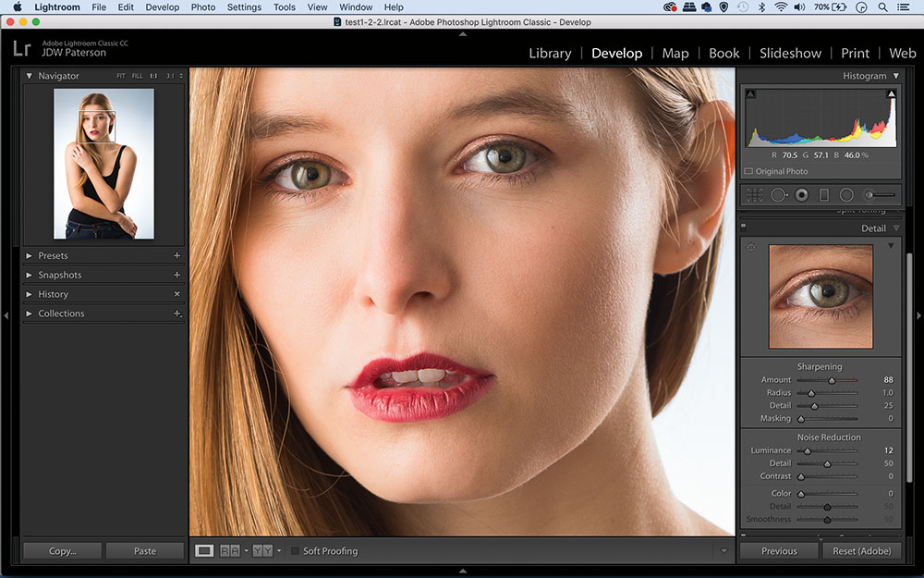
Task: Toggle the Detail panel on/off switch
Action: coord(743,226)
